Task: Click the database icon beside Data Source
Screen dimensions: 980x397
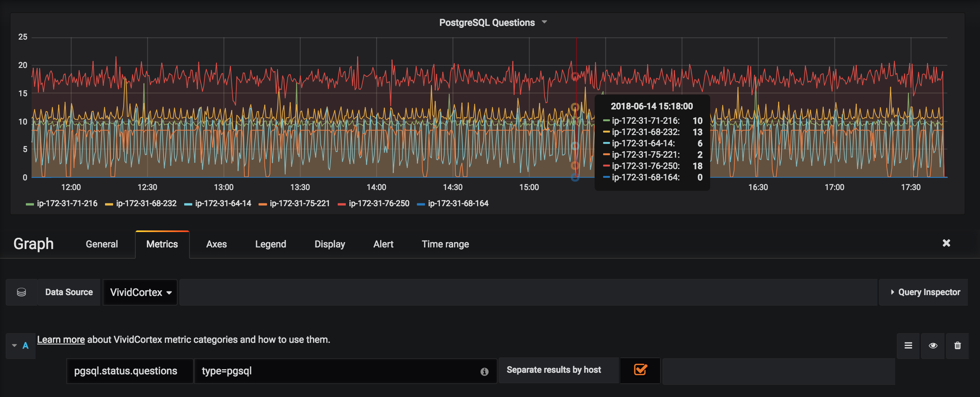Action: click(x=21, y=292)
